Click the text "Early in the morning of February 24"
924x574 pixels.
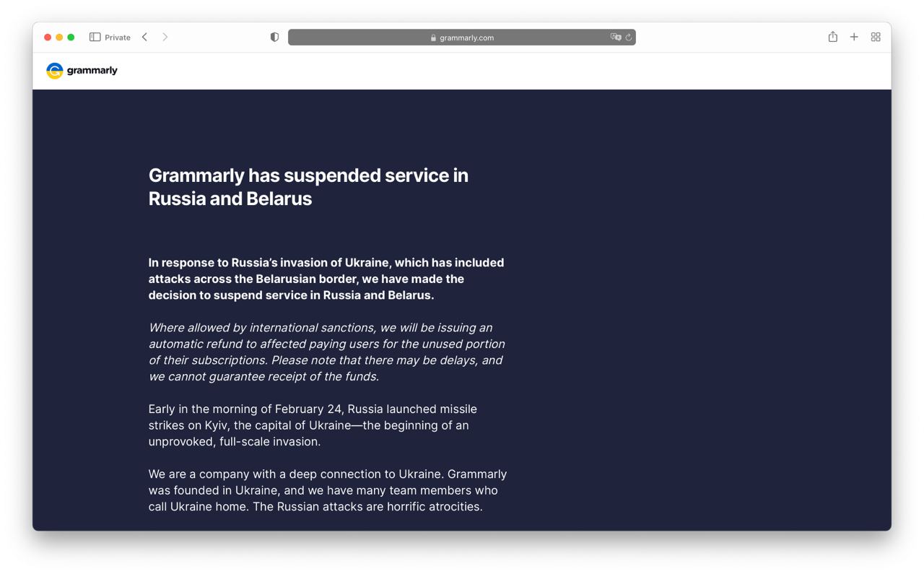click(x=245, y=409)
